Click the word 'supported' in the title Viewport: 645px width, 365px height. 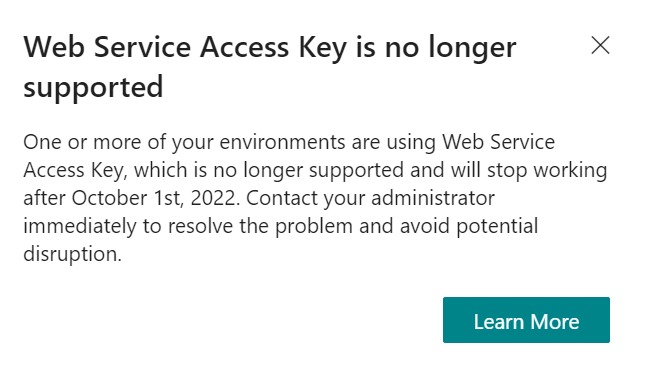coord(93,88)
